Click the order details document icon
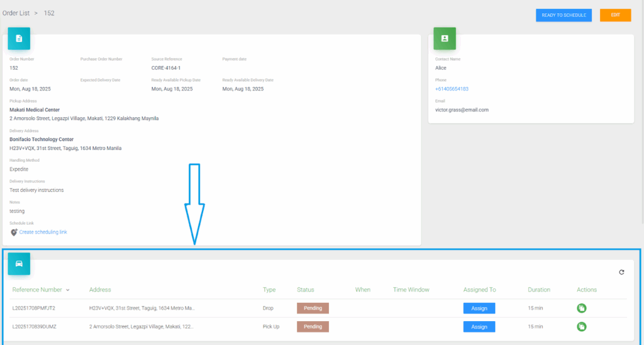644x345 pixels. 19,38
